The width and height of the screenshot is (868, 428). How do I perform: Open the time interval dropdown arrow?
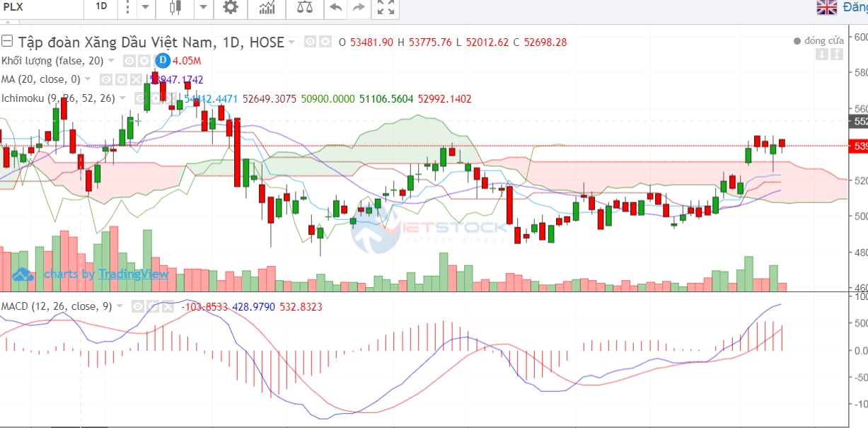click(144, 8)
